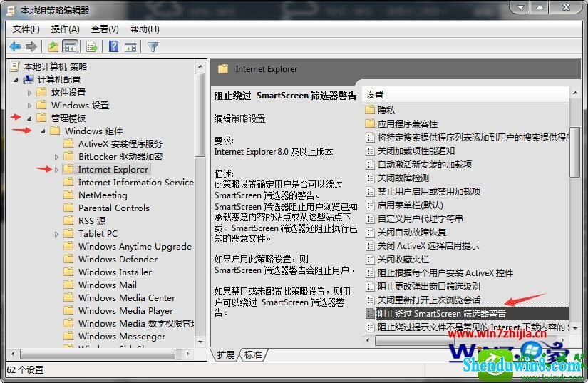Viewport: 588px width, 383px height.
Task: Toggle the show/hide action pane icon
Action: 130,47
